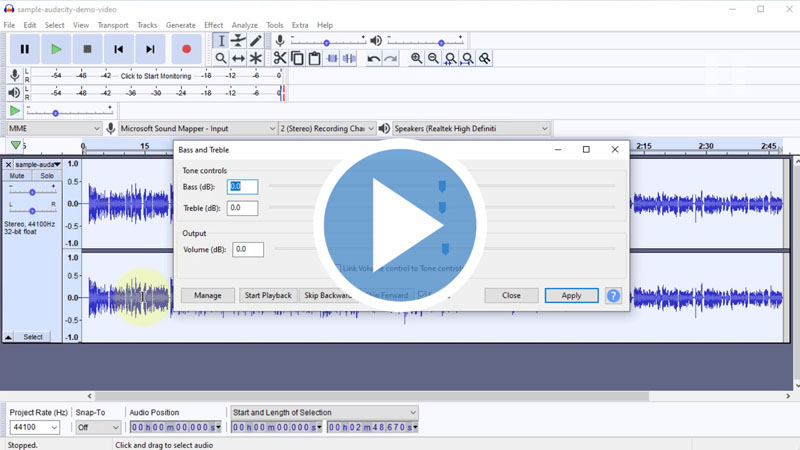Open help with the blue question mark

(613, 295)
